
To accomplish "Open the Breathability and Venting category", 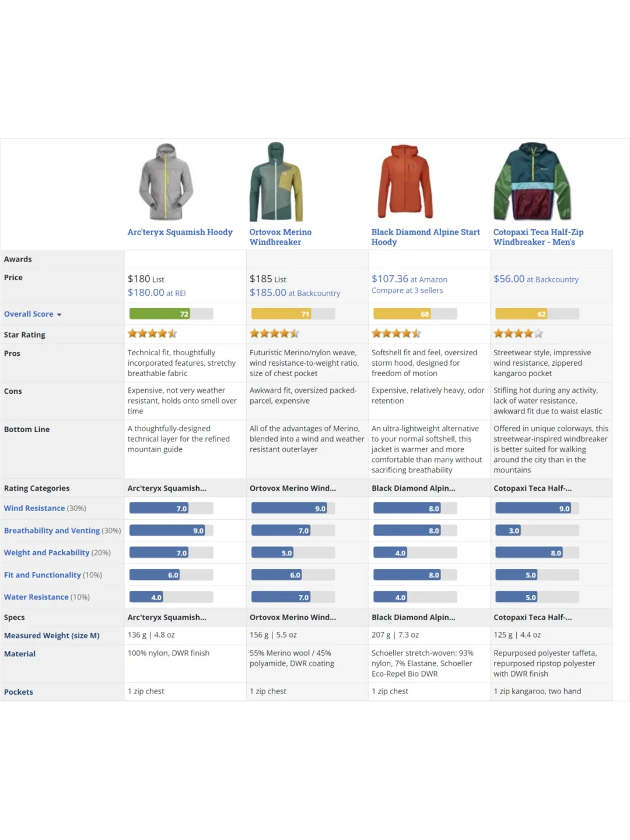I will tap(52, 530).
